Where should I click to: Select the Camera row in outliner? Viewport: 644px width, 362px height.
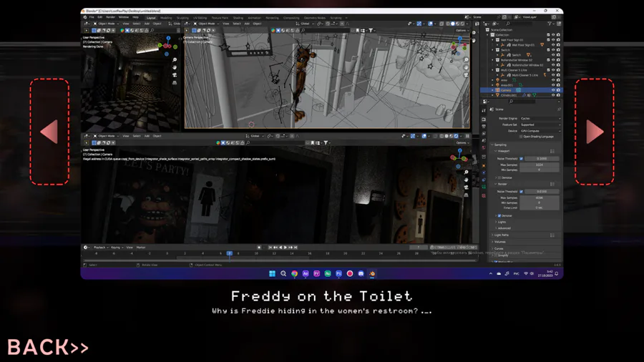[521, 90]
